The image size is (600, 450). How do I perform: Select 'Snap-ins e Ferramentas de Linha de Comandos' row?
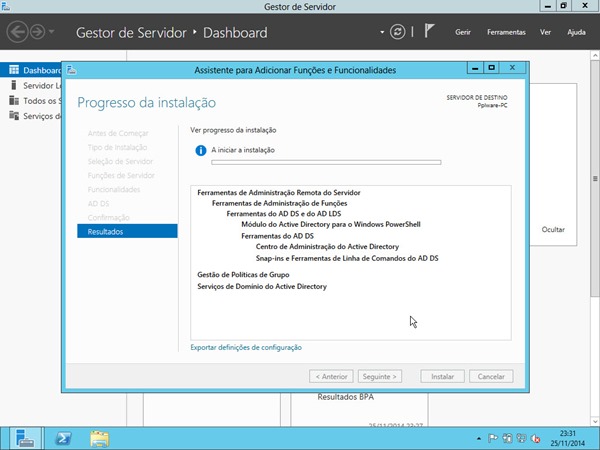click(347, 258)
